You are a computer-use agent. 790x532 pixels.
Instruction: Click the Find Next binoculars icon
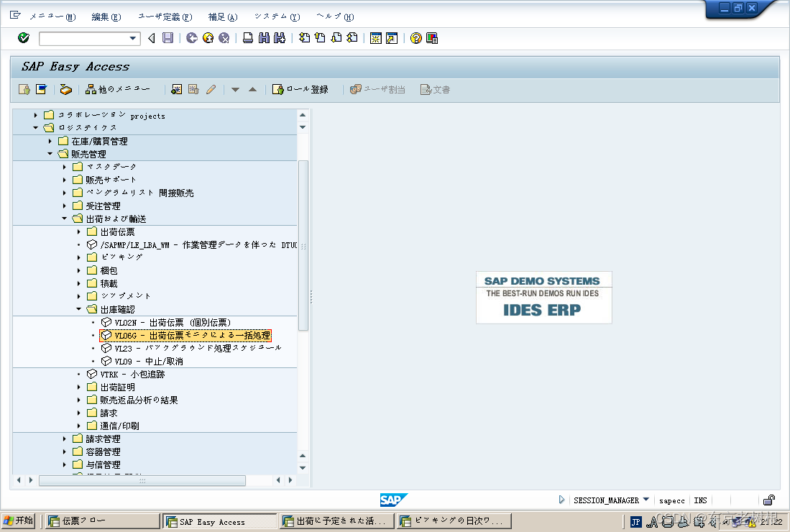280,38
